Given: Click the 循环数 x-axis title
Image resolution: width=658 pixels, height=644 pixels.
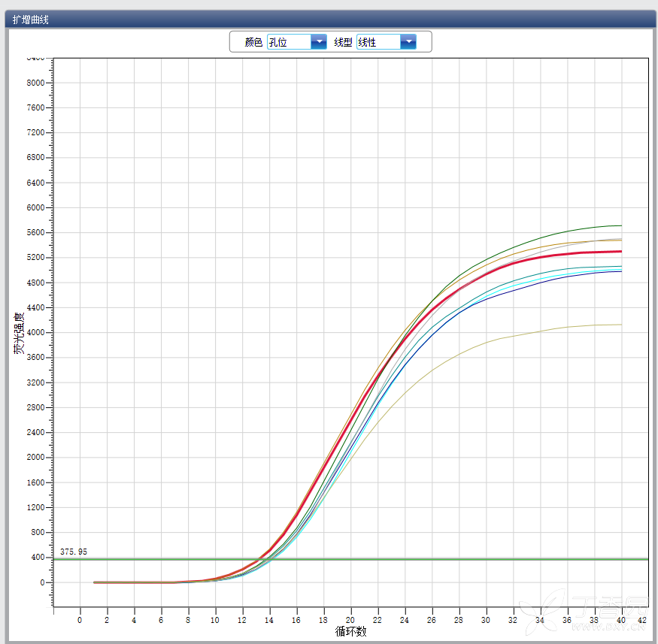Looking at the screenshot, I should click(350, 632).
